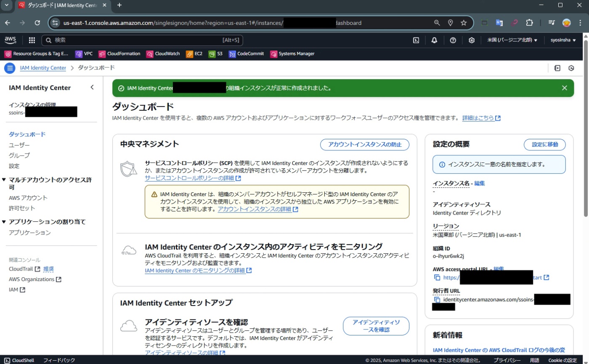Open the AWS Organizations related console link
This screenshot has height=364, width=589.
pos(35,279)
